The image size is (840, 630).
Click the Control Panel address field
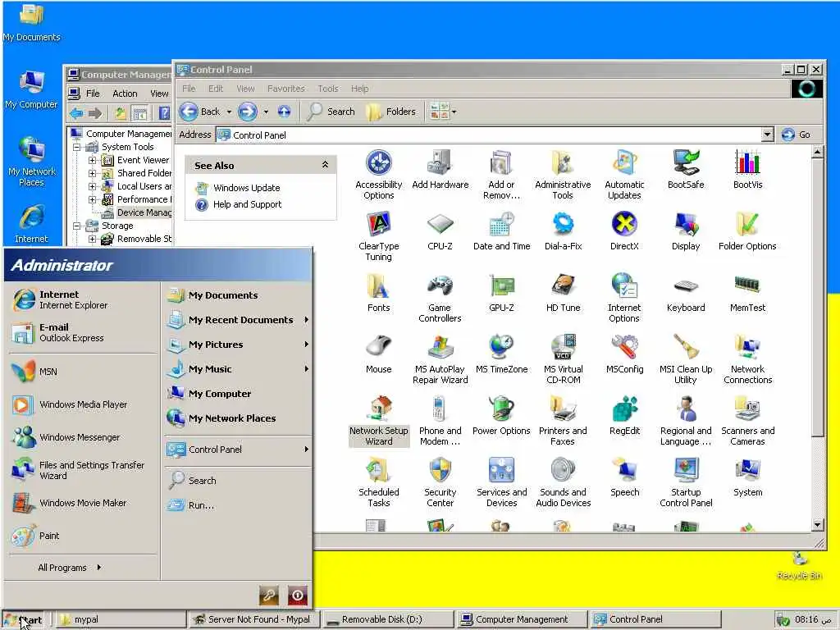[489, 135]
